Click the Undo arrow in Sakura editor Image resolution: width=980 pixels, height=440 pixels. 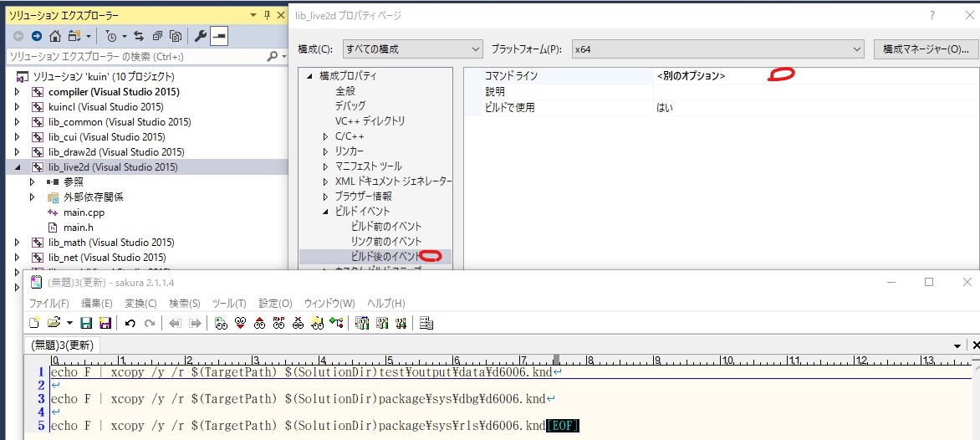pyautogui.click(x=130, y=323)
